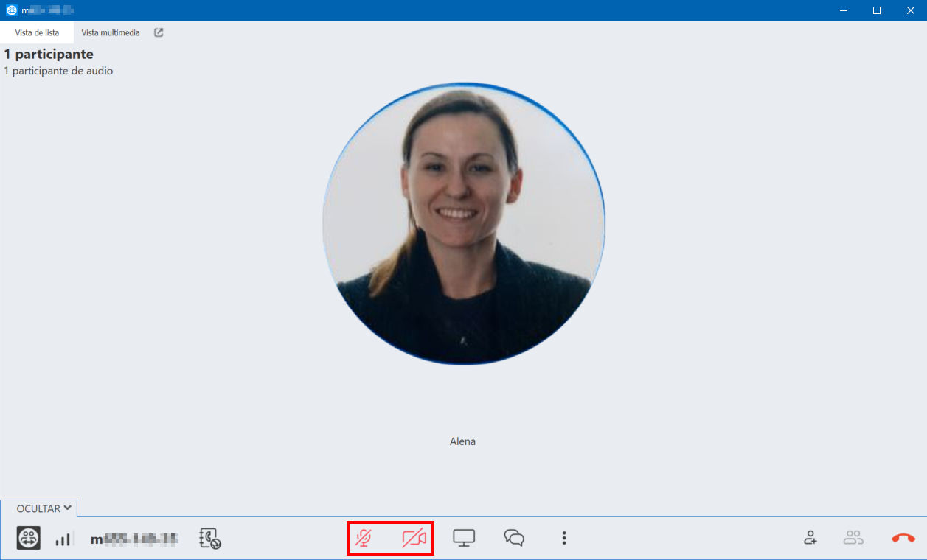Start screen sharing with monitor icon
This screenshot has width=927, height=560.
464,538
